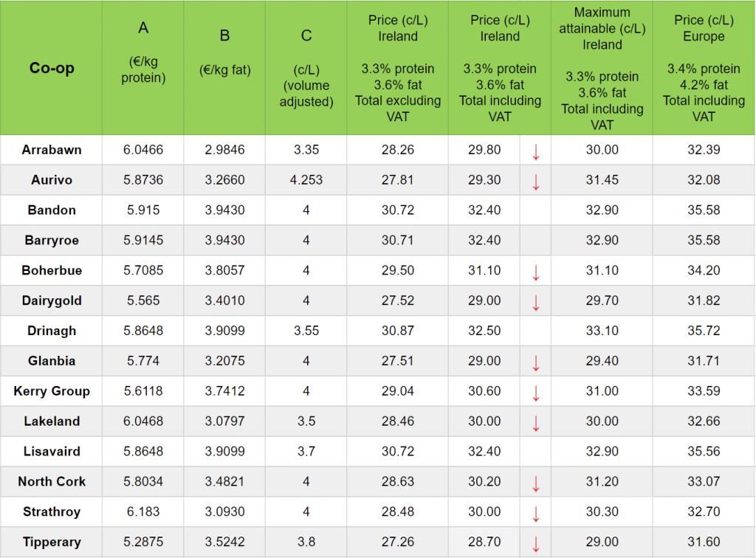This screenshot has width=756, height=558.
Task: Click the red down arrow beside Aurivo's 29.30
Action: (x=536, y=182)
